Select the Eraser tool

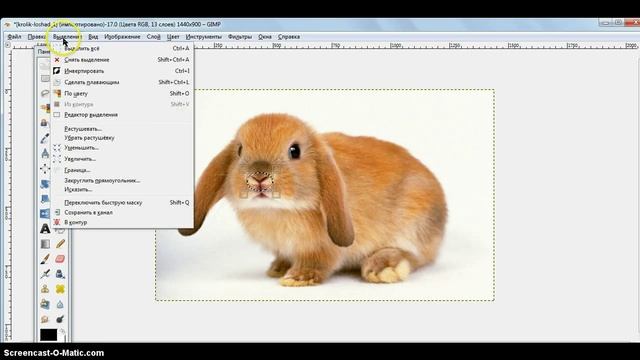tap(60, 259)
